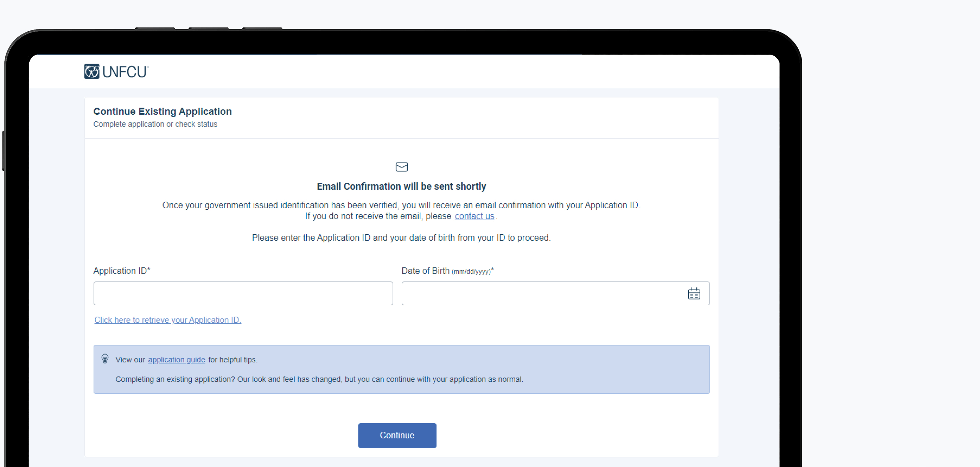This screenshot has width=980, height=467.
Task: Click the Email Confirmation will be sent heading
Action: [x=401, y=186]
